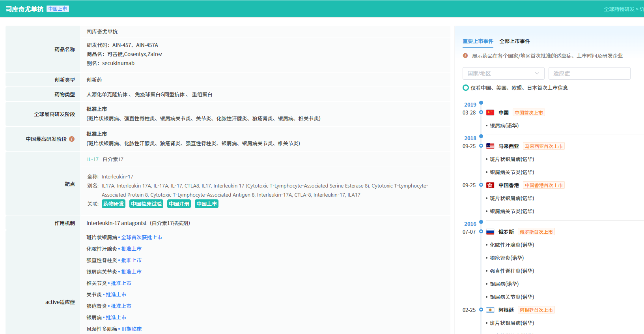This screenshot has height=334, width=644.
Task: Click 强直性脊柱炎(诺华) timeline entry
Action: point(512,271)
